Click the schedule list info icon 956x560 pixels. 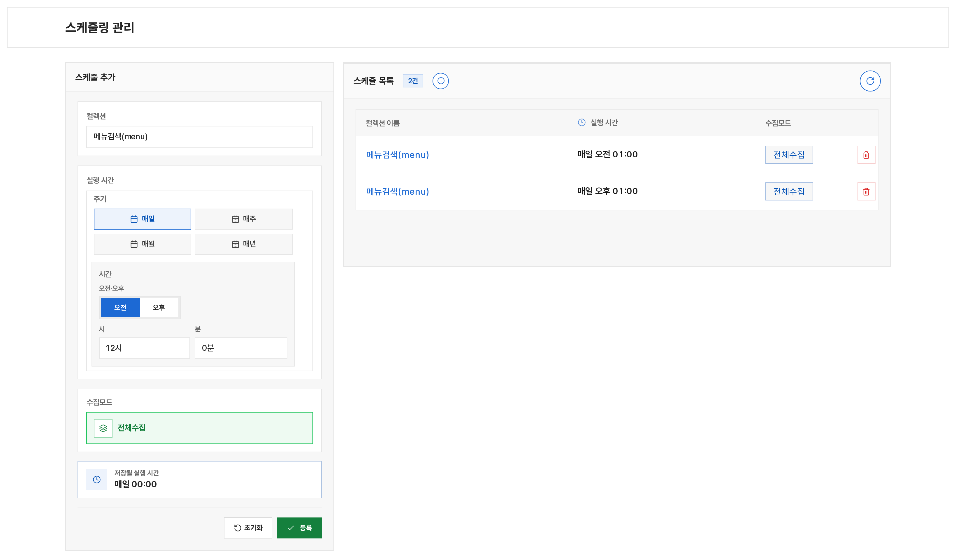point(440,81)
